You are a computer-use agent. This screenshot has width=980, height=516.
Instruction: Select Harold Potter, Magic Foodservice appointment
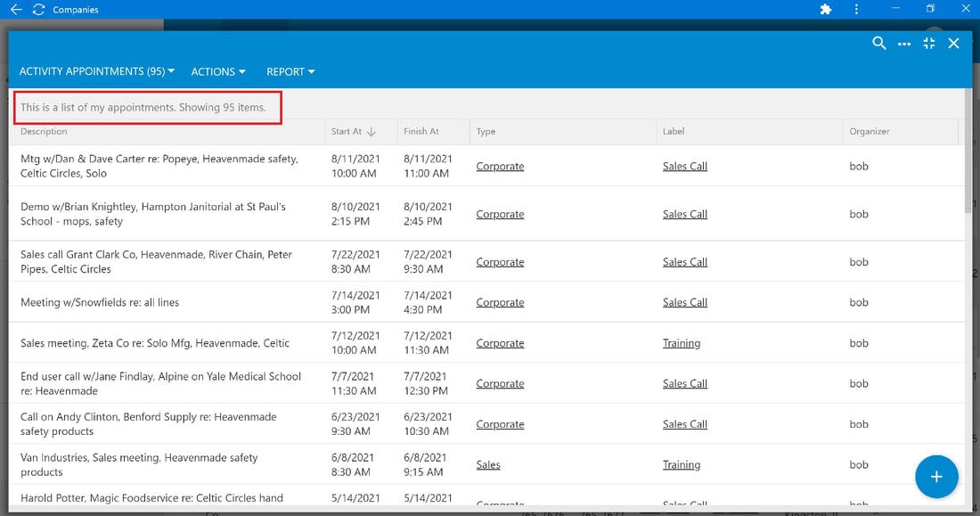[x=151, y=498]
